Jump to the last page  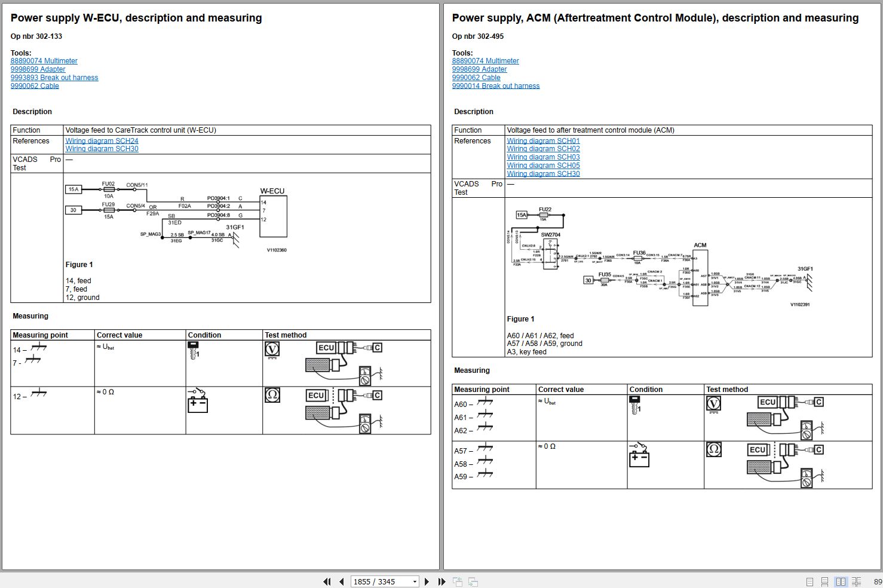click(441, 581)
